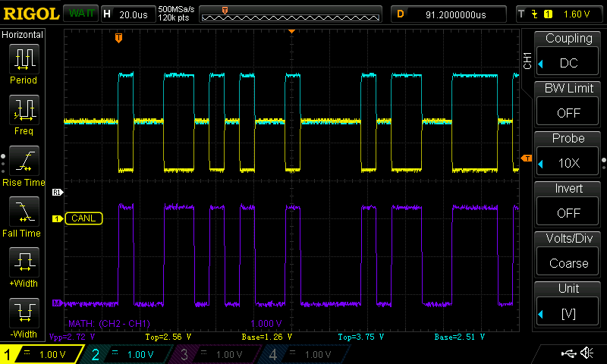Click the yellow Top=2.56 V measurement

[x=168, y=337]
